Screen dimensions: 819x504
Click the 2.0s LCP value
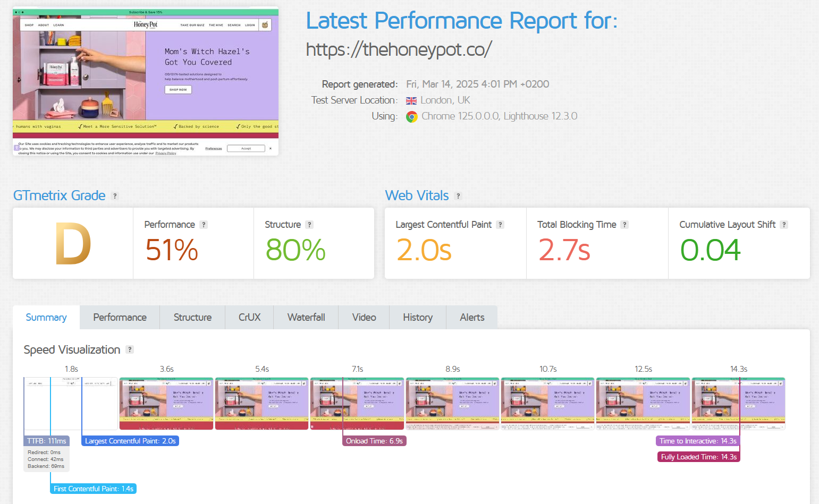click(x=424, y=250)
